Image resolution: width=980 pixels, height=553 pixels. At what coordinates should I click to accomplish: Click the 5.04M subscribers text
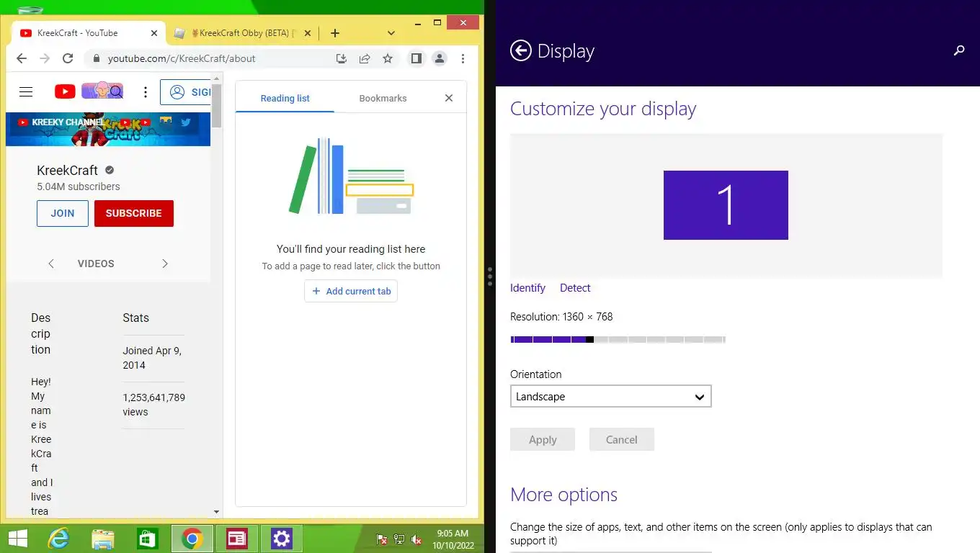[79, 186]
